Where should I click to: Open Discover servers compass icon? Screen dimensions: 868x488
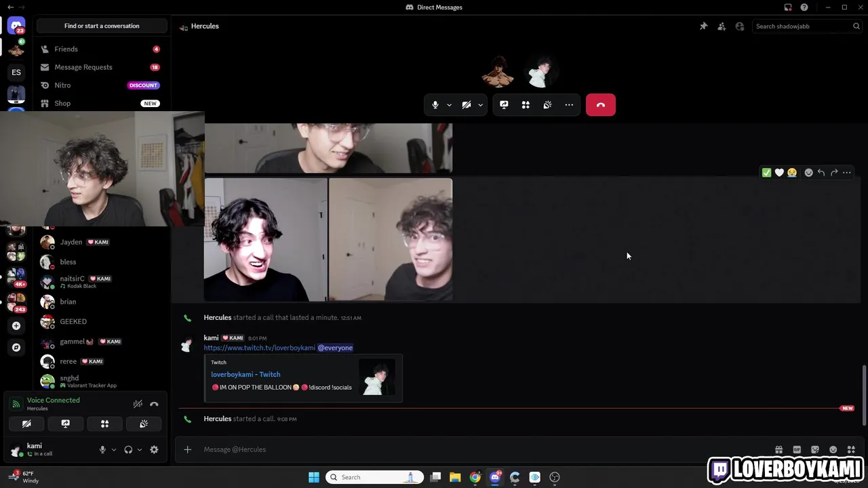click(x=16, y=348)
